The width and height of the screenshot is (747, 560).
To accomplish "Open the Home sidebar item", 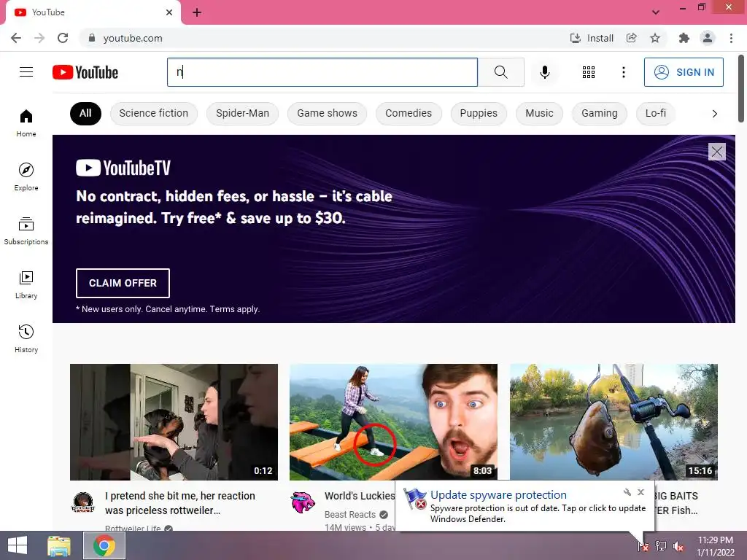I will tap(26, 122).
